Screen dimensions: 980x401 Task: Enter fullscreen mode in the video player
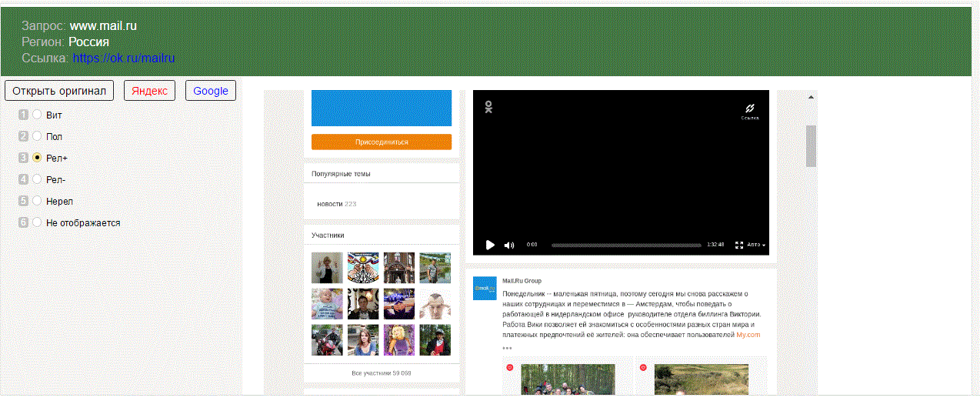click(739, 245)
